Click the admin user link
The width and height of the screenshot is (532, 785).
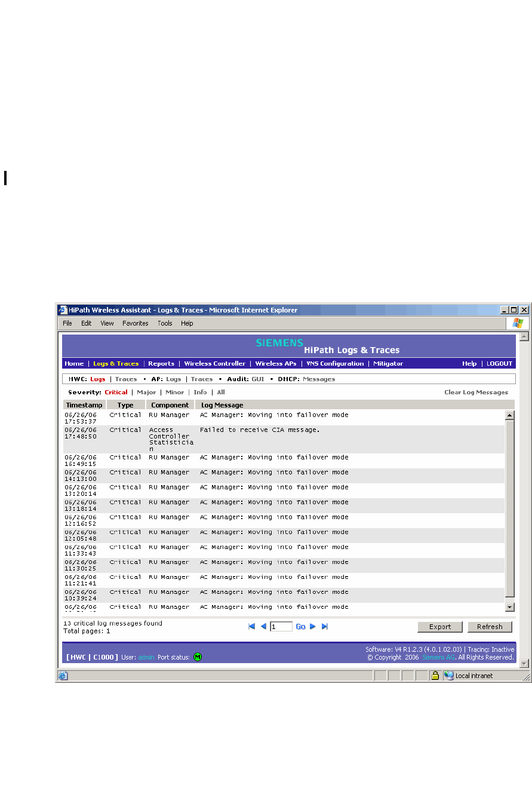[146, 657]
